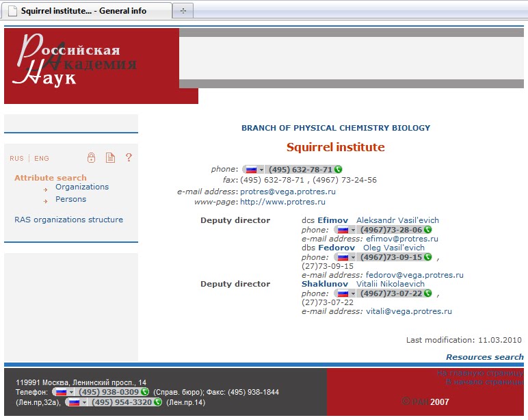The image size is (528, 420).
Task: Click phone number (4967)73-28-06
Action: [391, 230]
